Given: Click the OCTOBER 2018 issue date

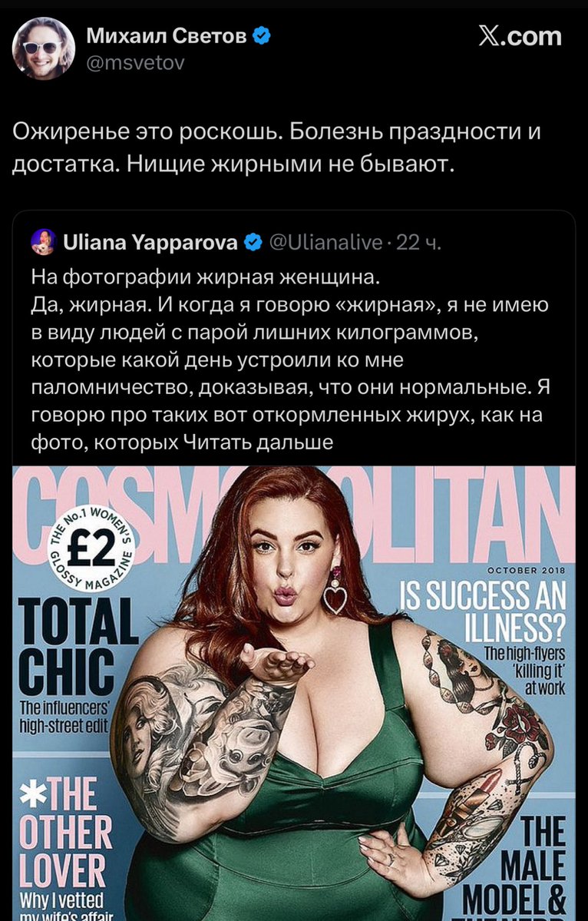Looking at the screenshot, I should click(526, 571).
